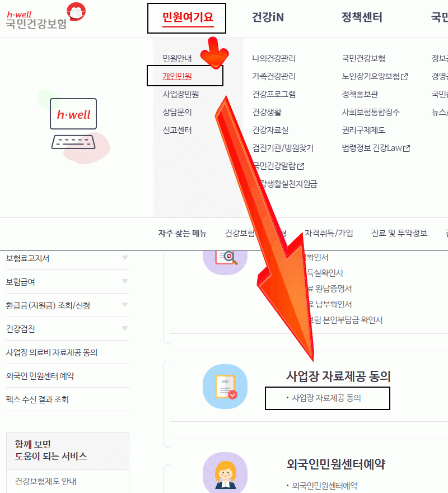Open 사업장 의료비 자료제공 동의 sidebar item
448x493 pixels.
tap(52, 352)
